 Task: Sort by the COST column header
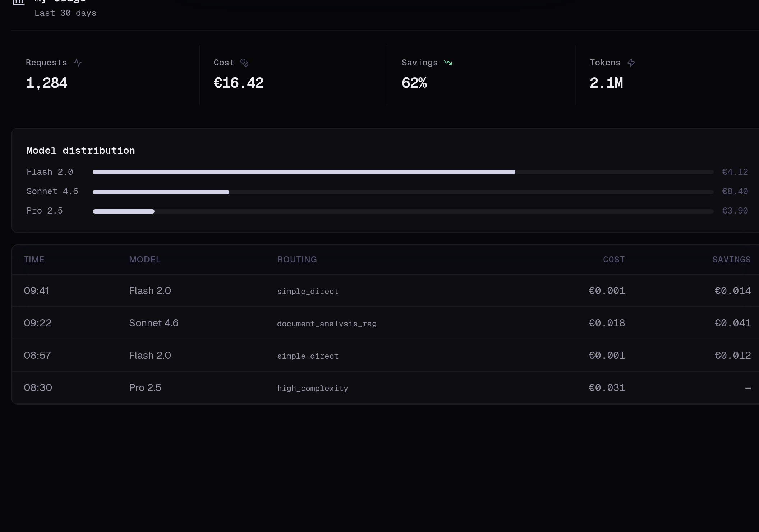click(x=614, y=260)
